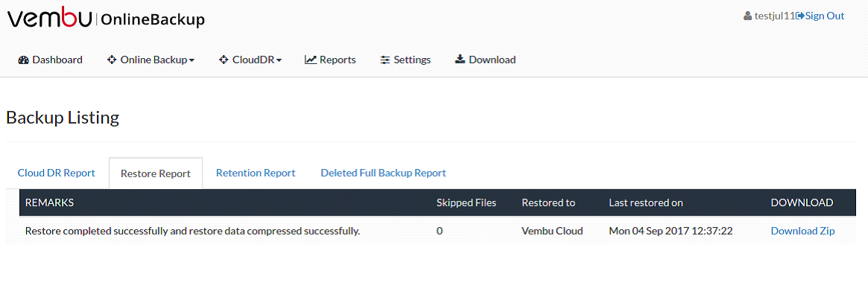Image resolution: width=868 pixels, height=300 pixels.
Task: Click the Download tray icon
Action: (460, 60)
